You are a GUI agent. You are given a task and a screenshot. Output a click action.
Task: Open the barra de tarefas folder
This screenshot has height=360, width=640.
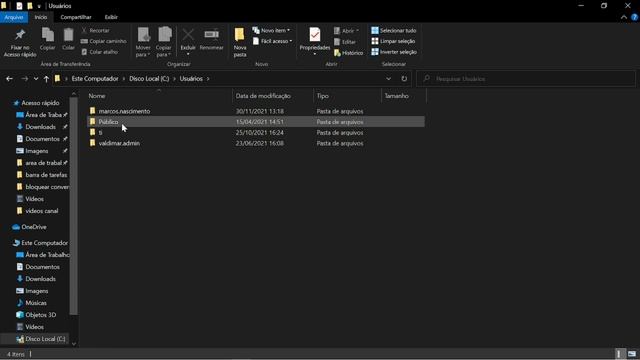point(46,175)
